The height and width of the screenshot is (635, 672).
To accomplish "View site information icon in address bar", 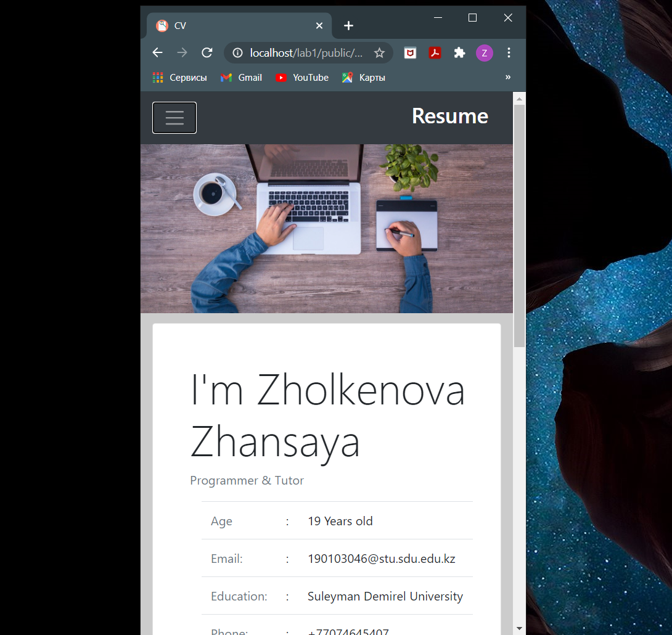I will [x=237, y=52].
